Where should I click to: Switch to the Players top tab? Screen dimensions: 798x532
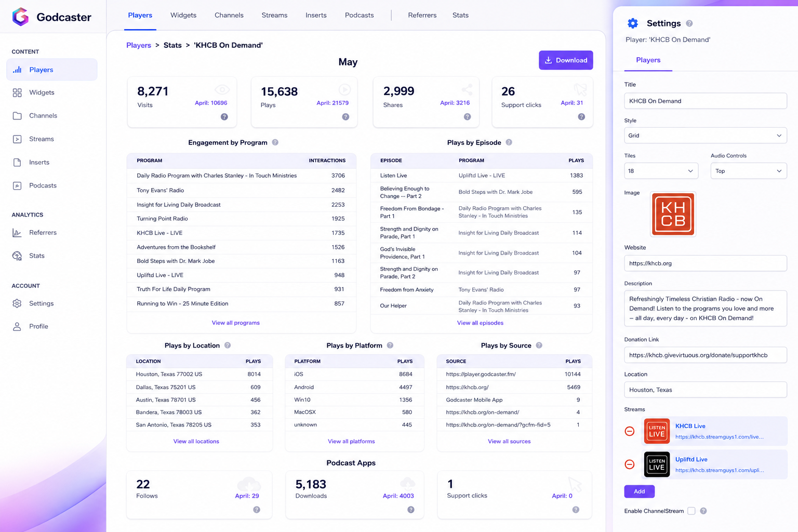[x=140, y=15]
